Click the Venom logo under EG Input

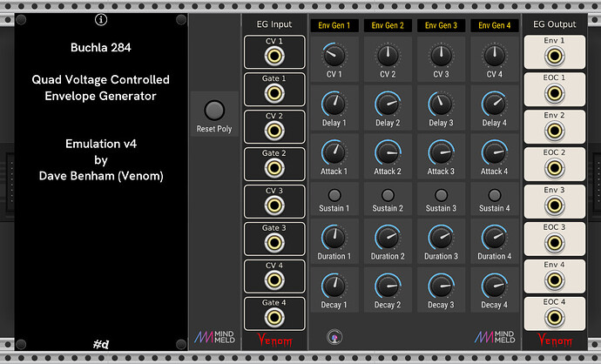coord(274,340)
